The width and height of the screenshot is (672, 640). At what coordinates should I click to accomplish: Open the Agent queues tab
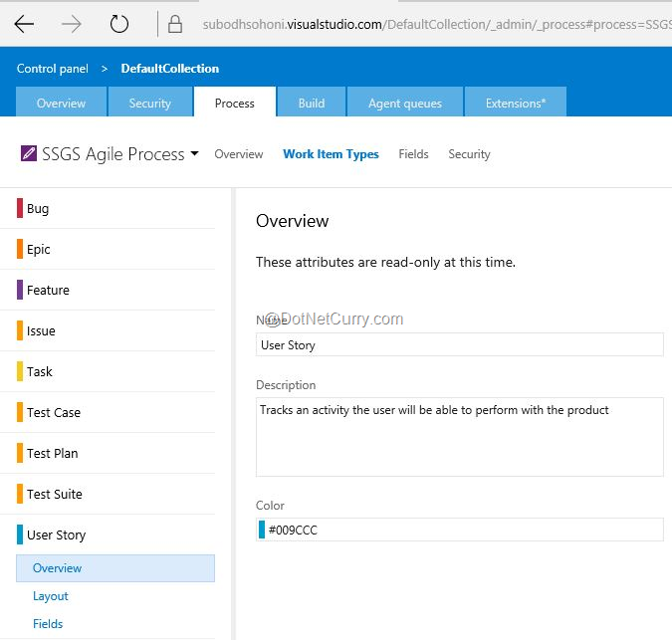(405, 102)
